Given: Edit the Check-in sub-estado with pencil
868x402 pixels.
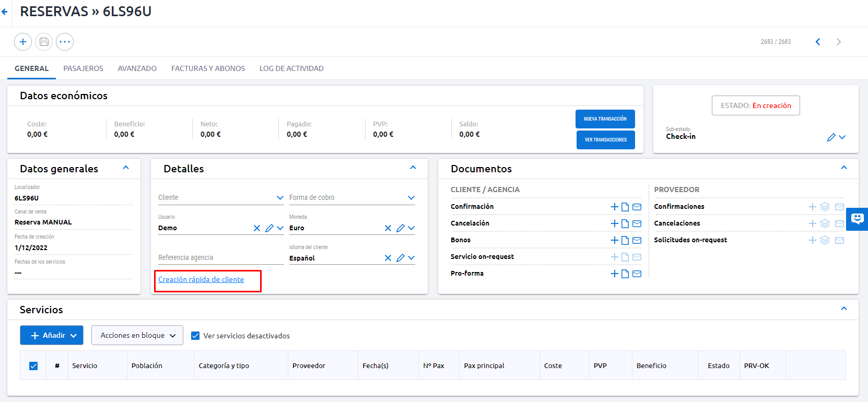Looking at the screenshot, I should pyautogui.click(x=831, y=137).
